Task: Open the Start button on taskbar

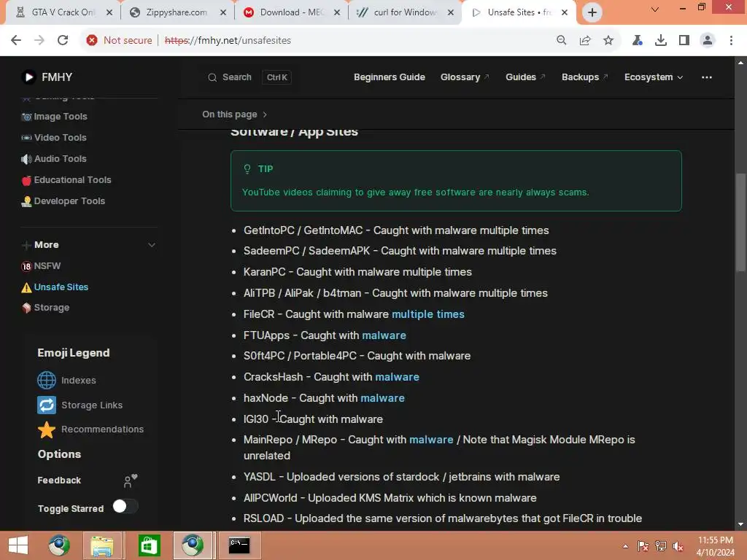Action: [x=18, y=545]
